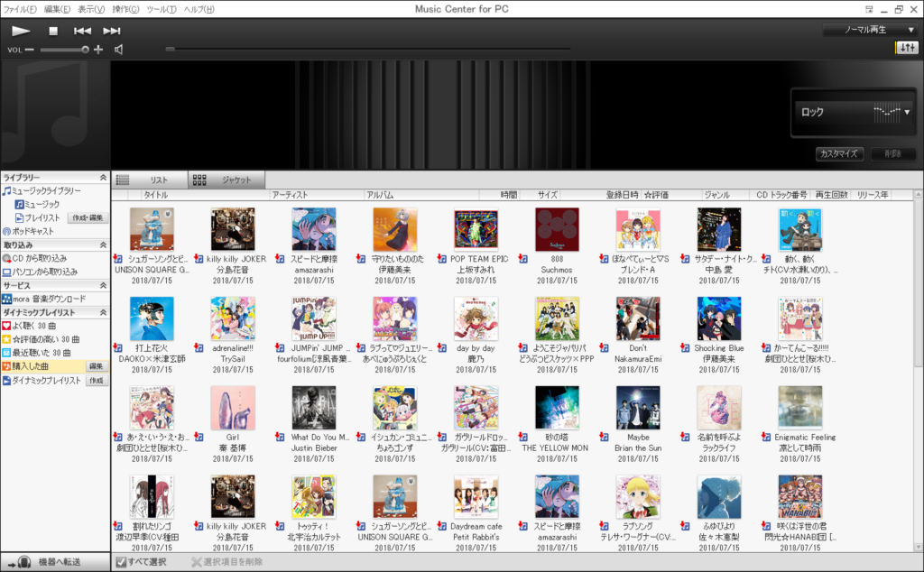Select the 808 Suchmos album cover
Screen dimensions: 924x572
557,229
